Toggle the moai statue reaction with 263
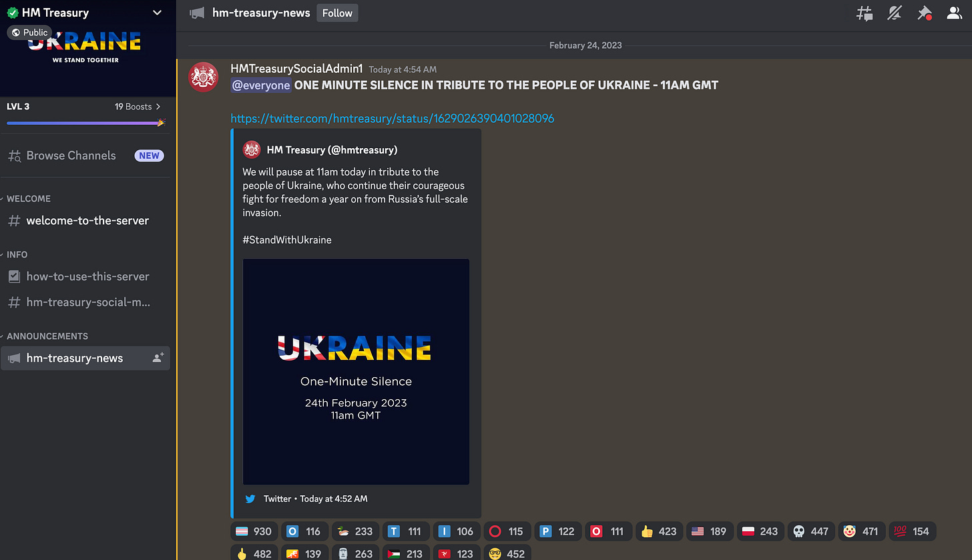Screen dimensions: 972x560 pyautogui.click(x=354, y=553)
